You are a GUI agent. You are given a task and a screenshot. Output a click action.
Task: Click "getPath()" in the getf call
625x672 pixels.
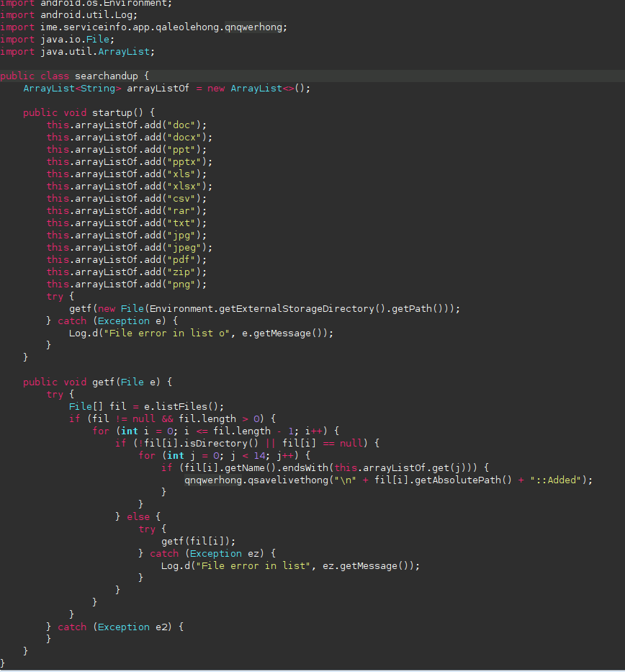point(417,309)
